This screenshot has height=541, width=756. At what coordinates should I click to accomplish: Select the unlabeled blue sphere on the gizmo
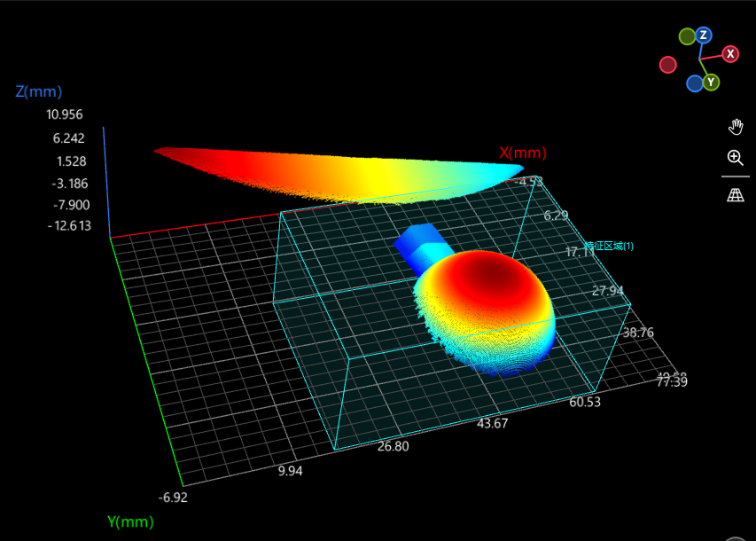point(694,82)
